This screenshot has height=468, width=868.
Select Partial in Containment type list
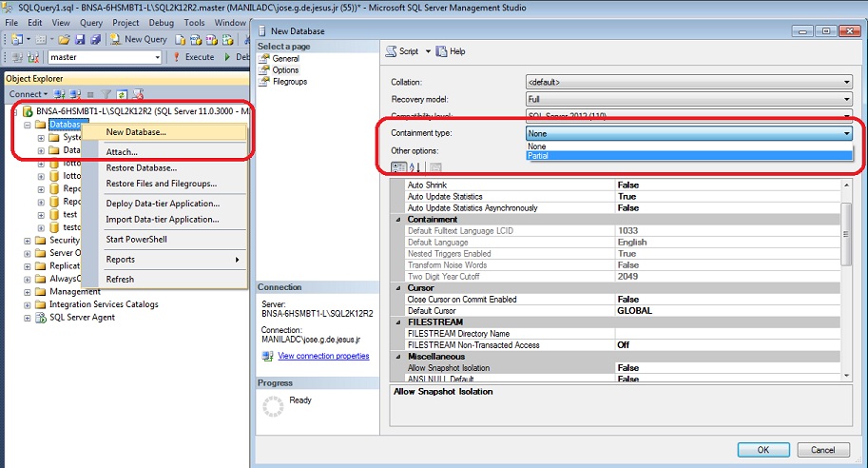pos(688,156)
